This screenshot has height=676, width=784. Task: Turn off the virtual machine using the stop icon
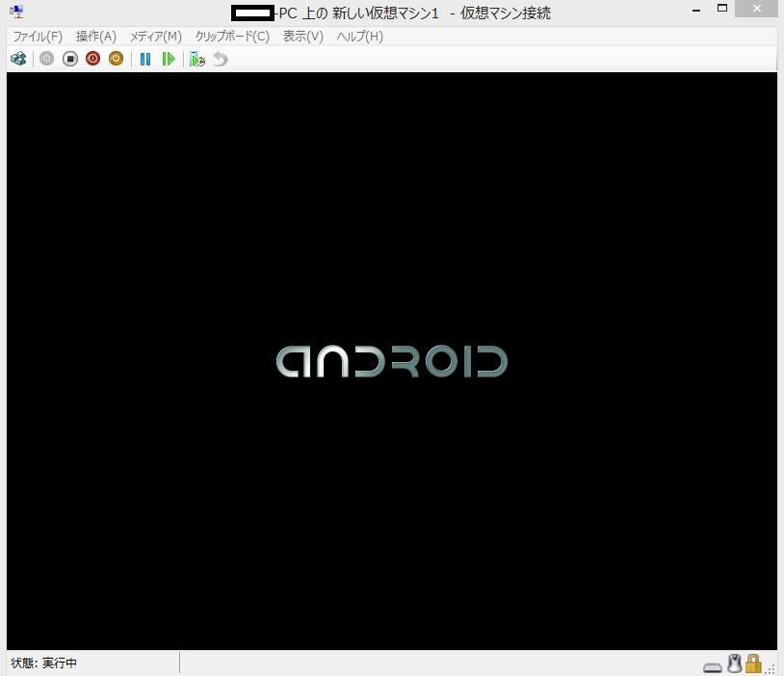70,59
